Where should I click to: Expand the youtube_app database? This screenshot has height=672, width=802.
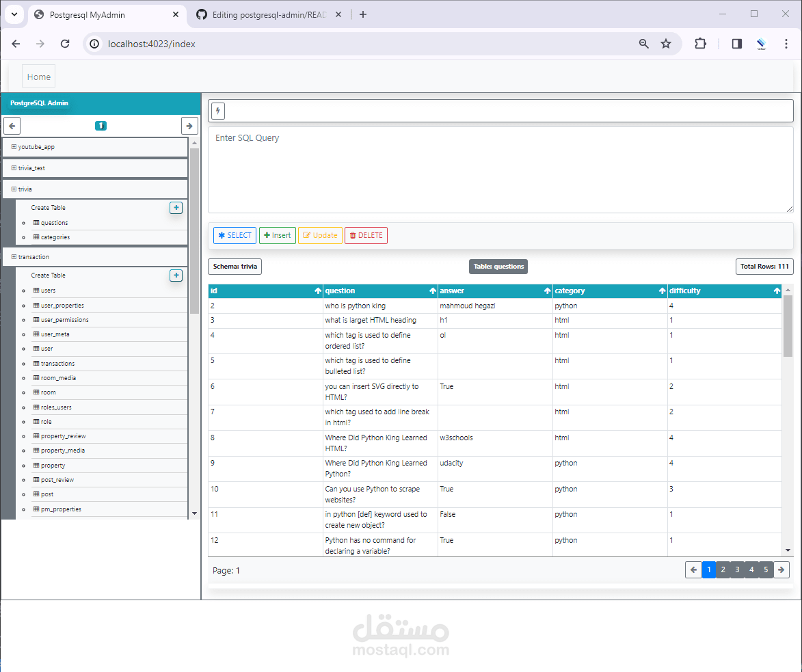pos(14,147)
